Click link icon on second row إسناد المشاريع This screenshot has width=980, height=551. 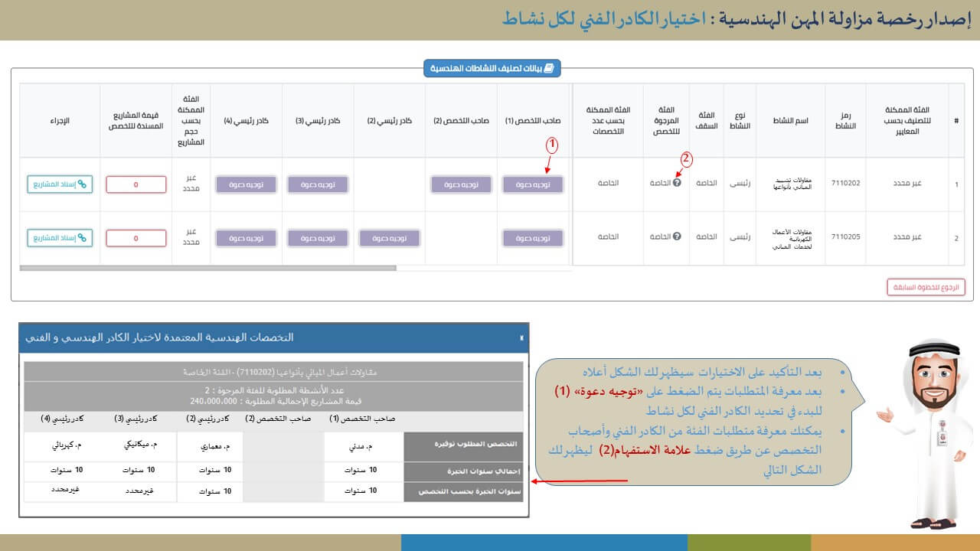[82, 238]
